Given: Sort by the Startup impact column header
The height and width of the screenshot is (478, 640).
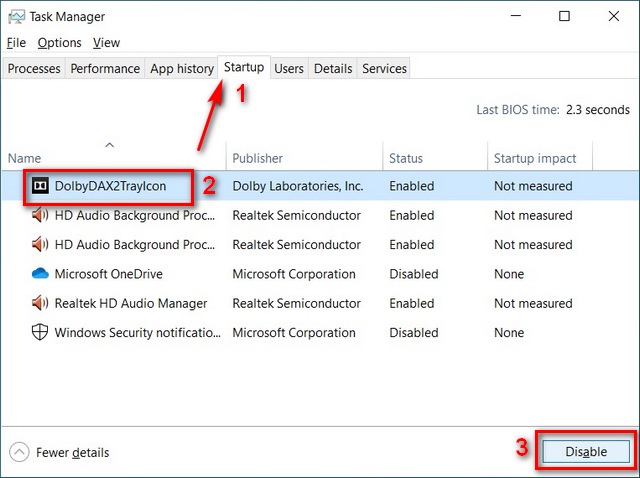Looking at the screenshot, I should 535,158.
